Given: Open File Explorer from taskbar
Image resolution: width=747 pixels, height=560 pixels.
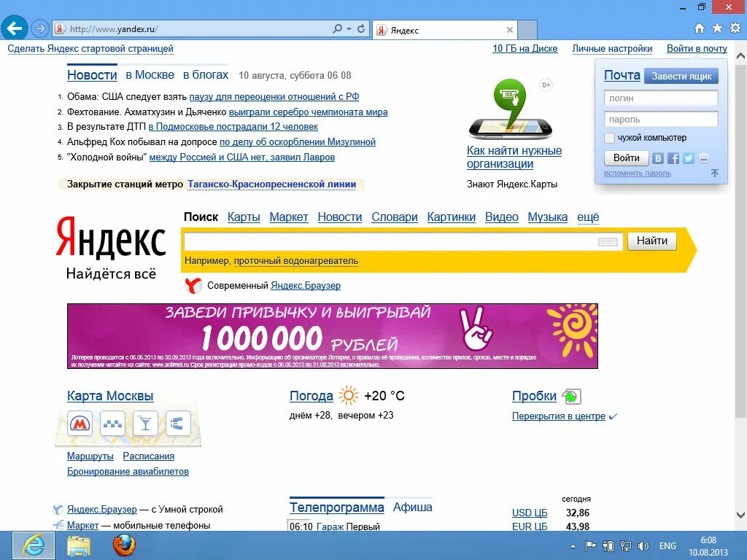Looking at the screenshot, I should tap(79, 545).
